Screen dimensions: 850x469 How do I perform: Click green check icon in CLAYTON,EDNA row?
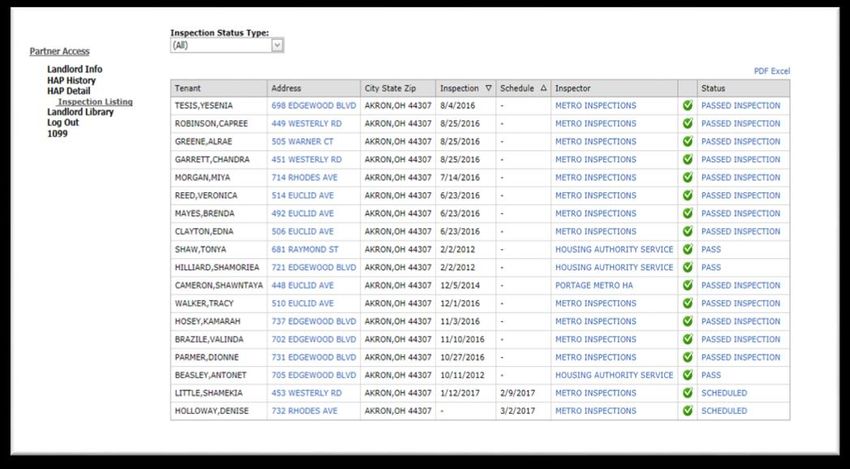pyautogui.click(x=687, y=231)
